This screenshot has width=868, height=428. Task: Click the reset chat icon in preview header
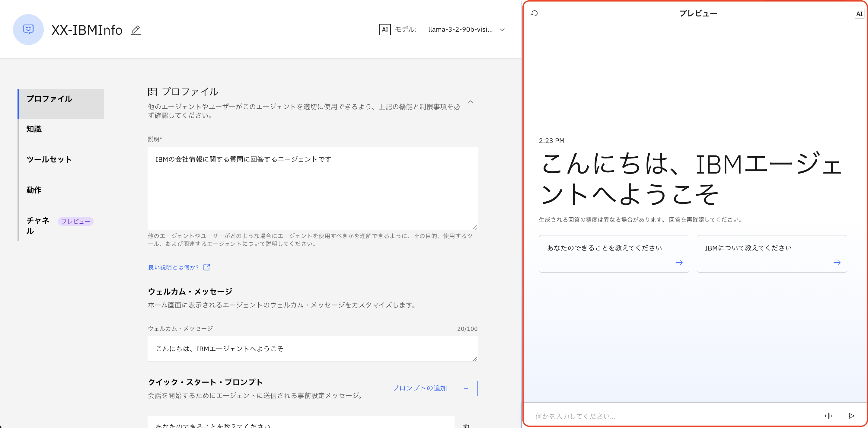[534, 14]
